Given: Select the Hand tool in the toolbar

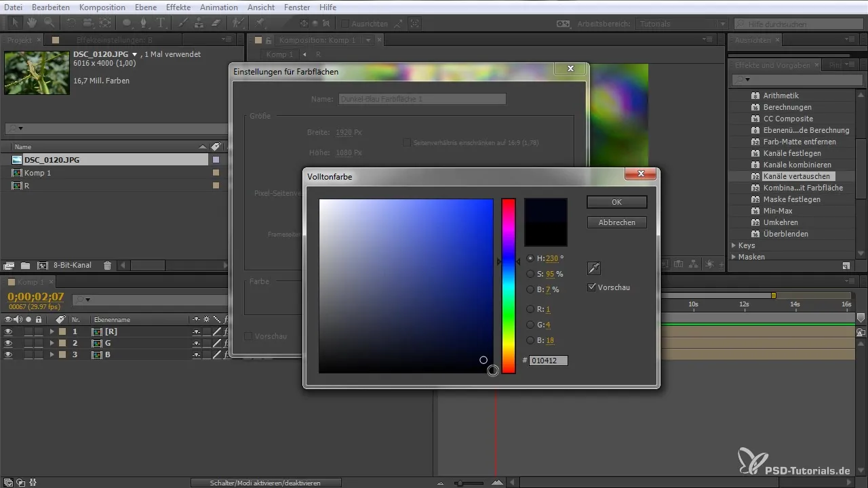Looking at the screenshot, I should [x=31, y=23].
